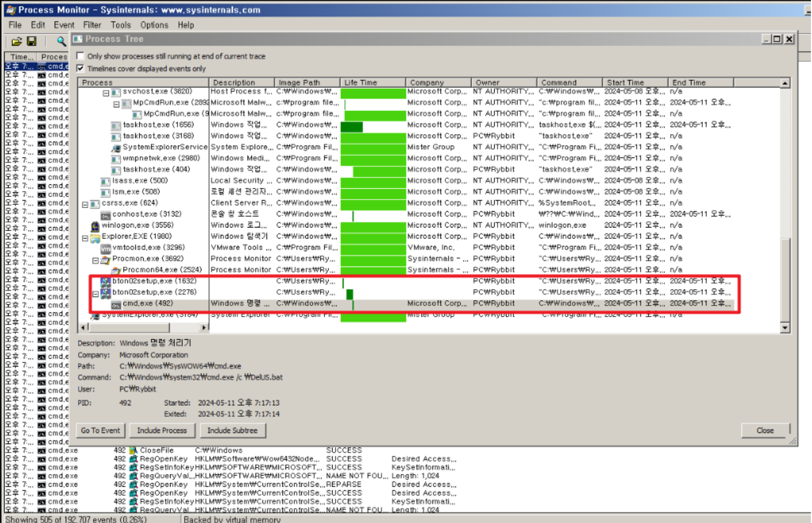Click scroll down arrow of the process tree
812x523 pixels.
(x=785, y=328)
